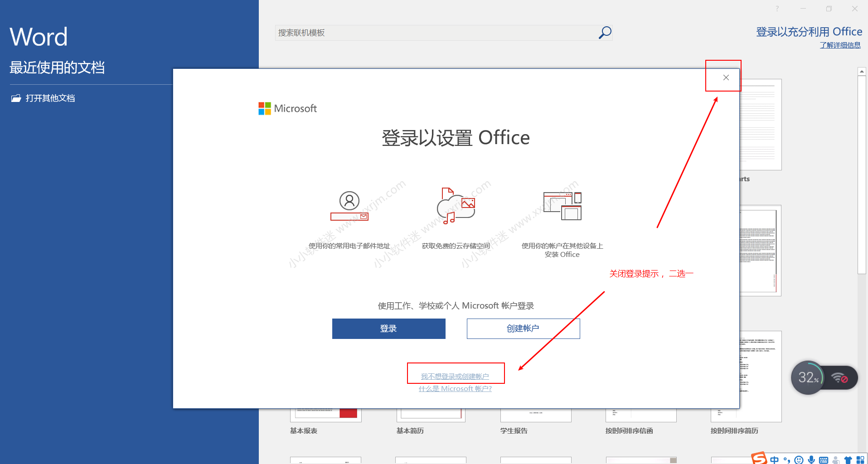Viewport: 868px width, 464px height.
Task: Open 打开其他文档 in the sidebar
Action: [44, 98]
